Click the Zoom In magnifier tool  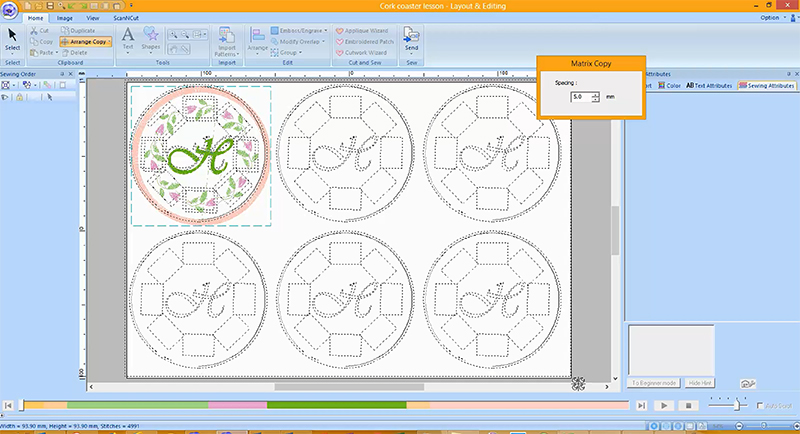click(x=173, y=35)
